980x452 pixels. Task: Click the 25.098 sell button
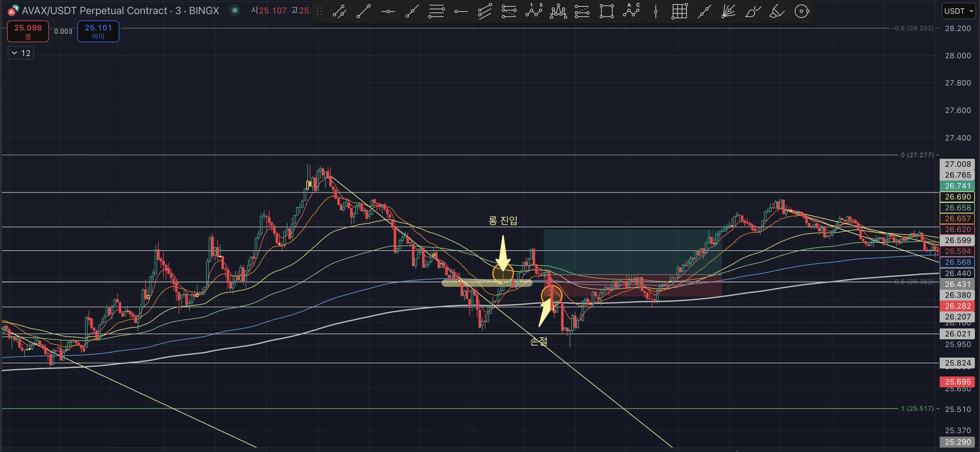28,31
